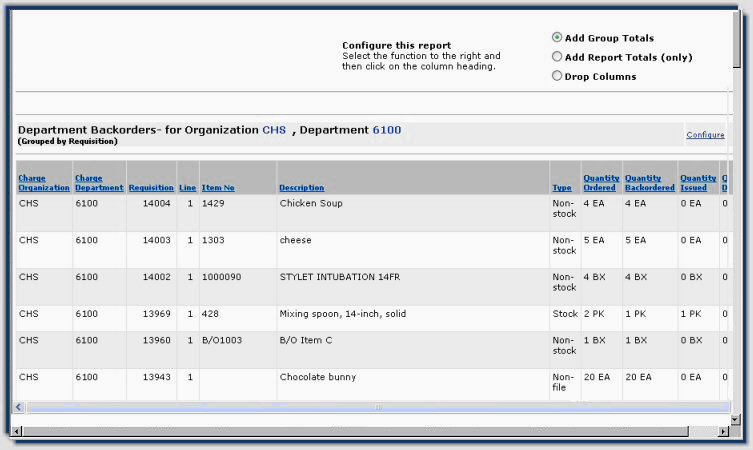Click the Chicken Soup description cell
Image resolution: width=753 pixels, height=450 pixels.
[x=311, y=203]
